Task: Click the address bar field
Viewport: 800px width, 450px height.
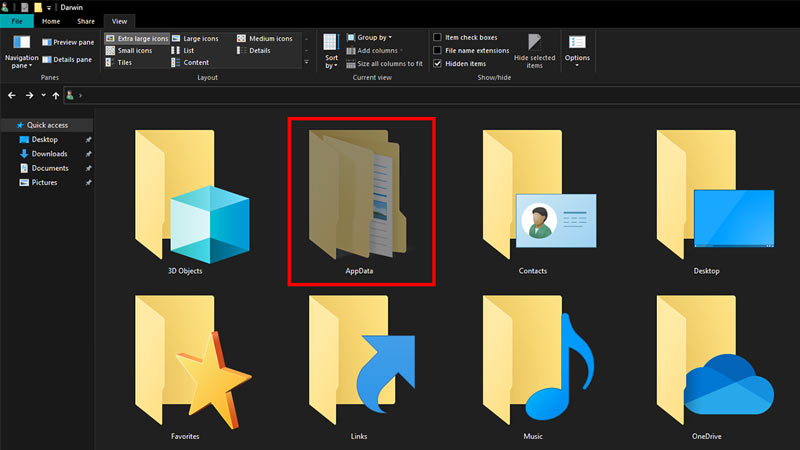Action: [431, 95]
